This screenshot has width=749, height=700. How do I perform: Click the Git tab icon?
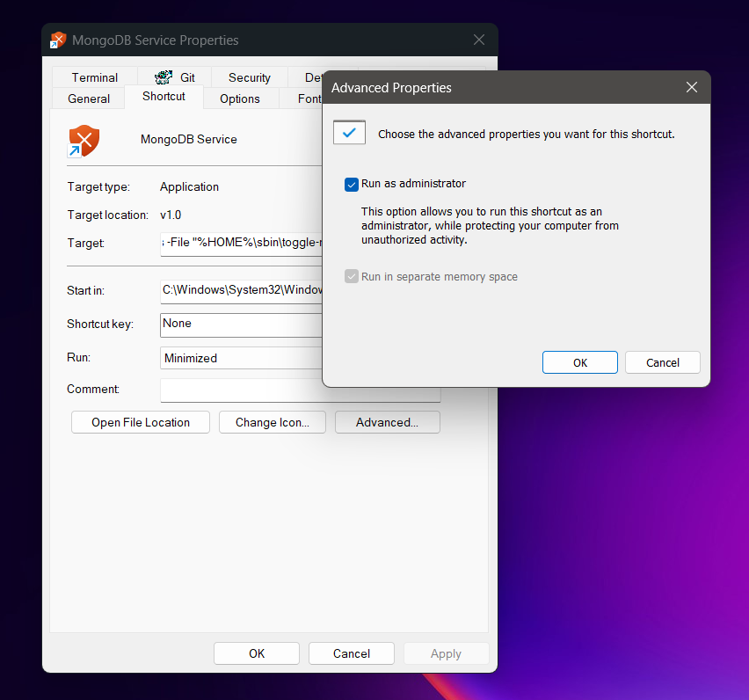(164, 77)
